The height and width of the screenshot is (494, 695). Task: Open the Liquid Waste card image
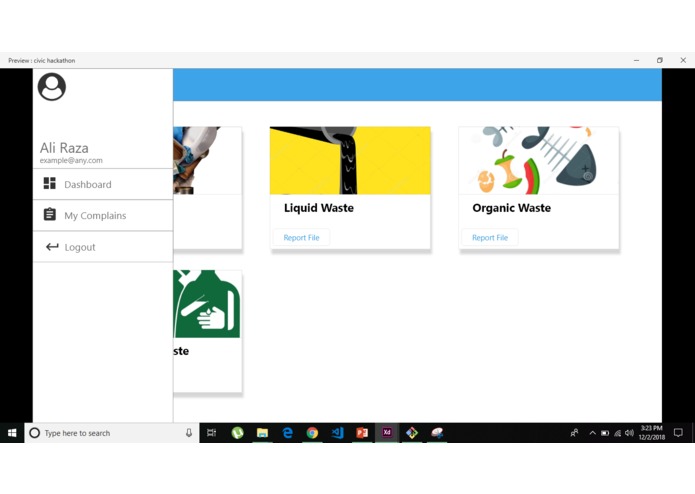pyautogui.click(x=350, y=160)
